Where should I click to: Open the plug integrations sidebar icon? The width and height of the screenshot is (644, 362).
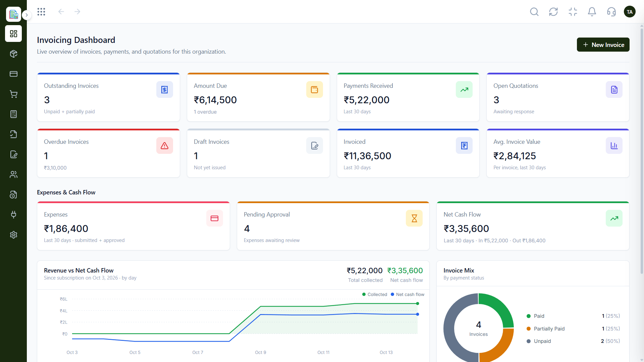tap(13, 215)
